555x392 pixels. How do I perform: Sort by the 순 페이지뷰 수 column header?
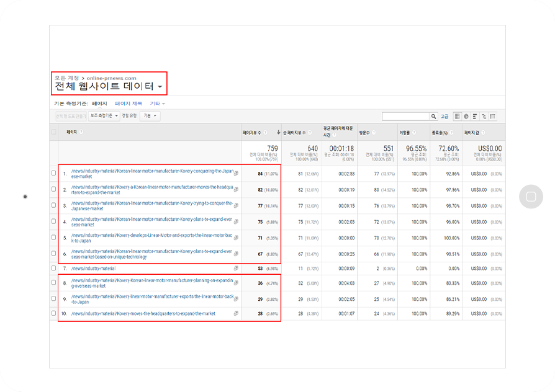coord(294,133)
